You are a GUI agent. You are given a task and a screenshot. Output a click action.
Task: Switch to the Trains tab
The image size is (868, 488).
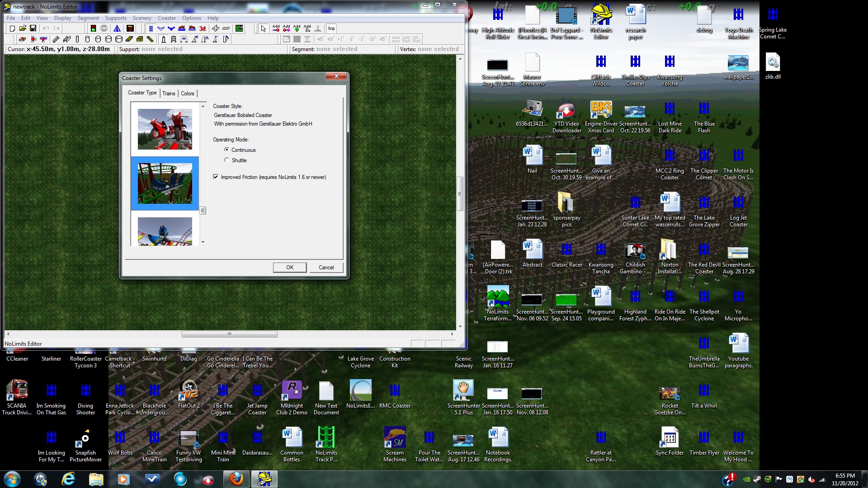pyautogui.click(x=169, y=94)
